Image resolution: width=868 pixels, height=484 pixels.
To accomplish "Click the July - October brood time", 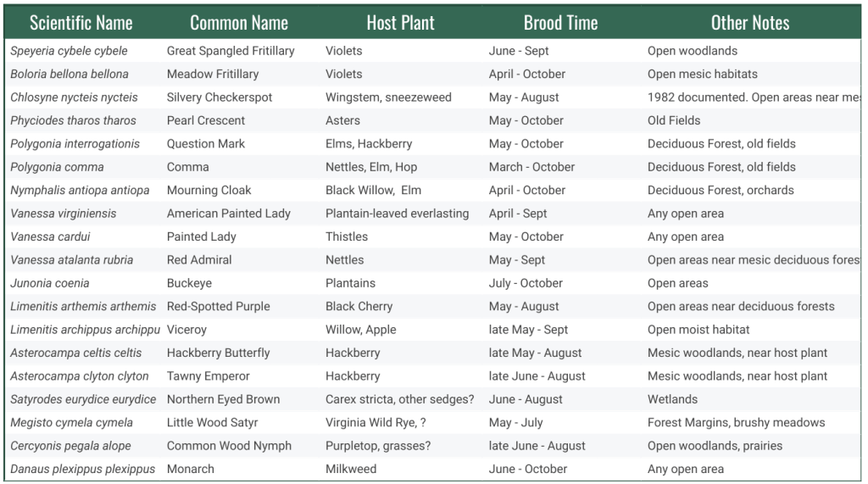I will (526, 283).
